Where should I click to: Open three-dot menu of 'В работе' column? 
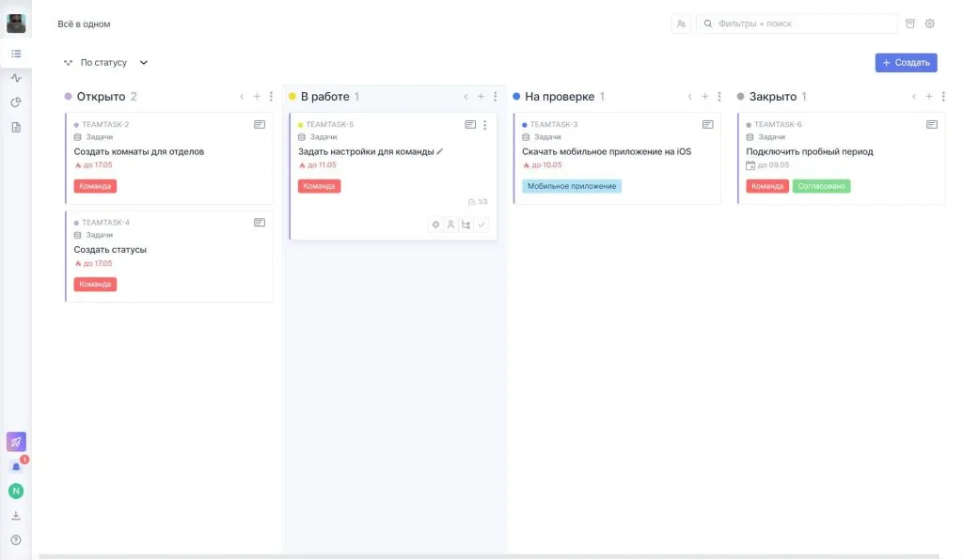tap(496, 97)
